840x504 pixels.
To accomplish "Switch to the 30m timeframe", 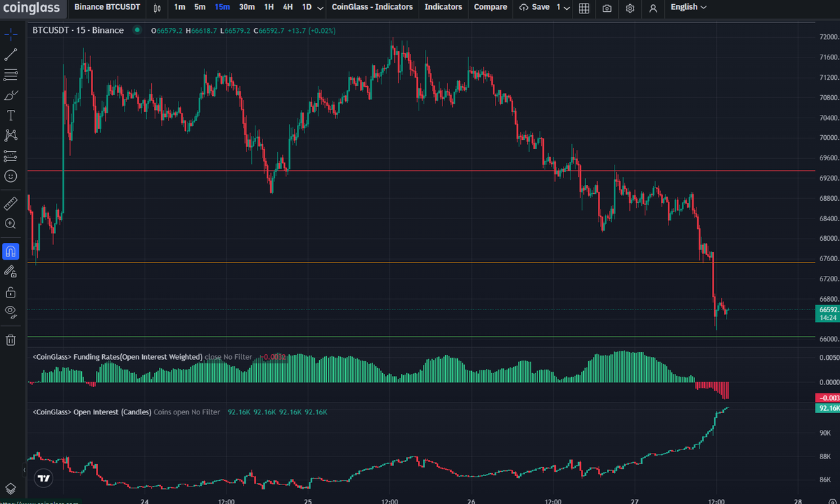I will point(246,7).
